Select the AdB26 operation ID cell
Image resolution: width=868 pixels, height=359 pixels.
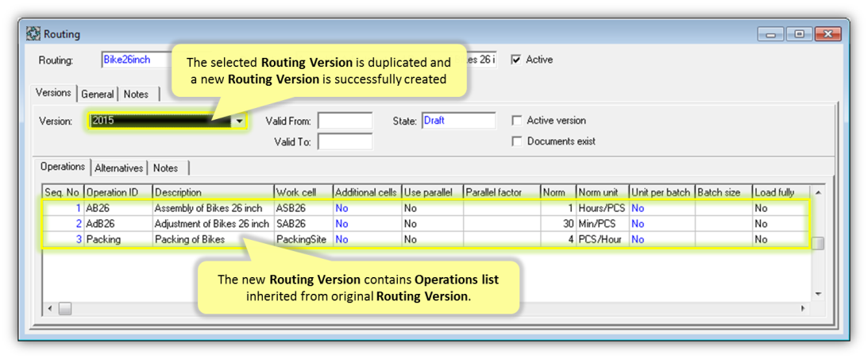pyautogui.click(x=118, y=224)
